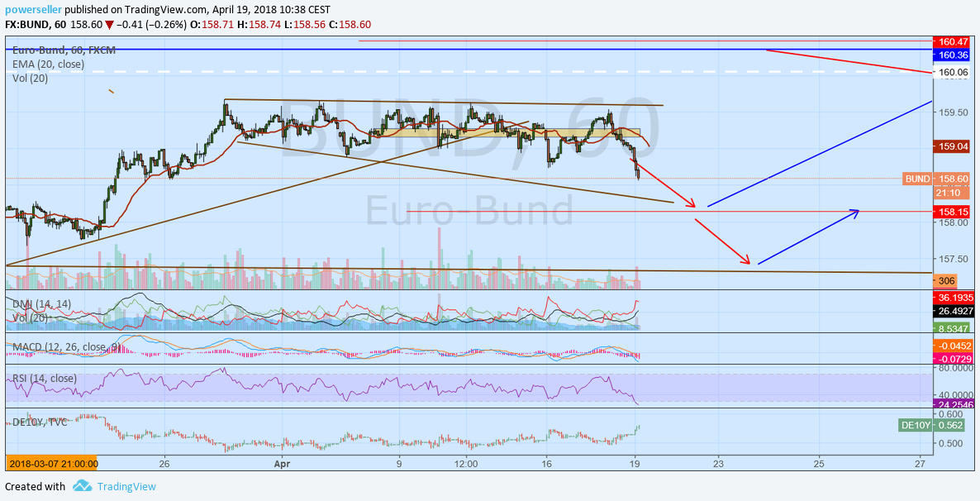Click the 2018-03-07 21:00:00 date marker
This screenshot has height=501, width=980.
point(51,464)
